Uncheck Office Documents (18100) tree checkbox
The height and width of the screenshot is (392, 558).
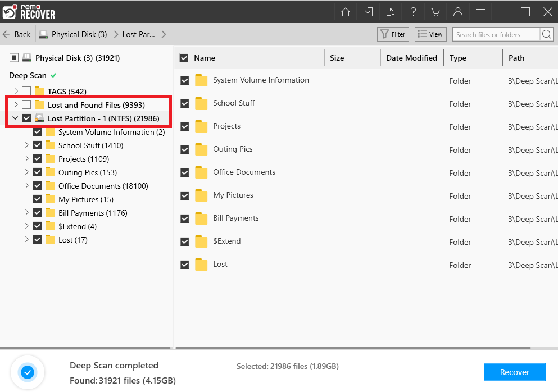(37, 186)
